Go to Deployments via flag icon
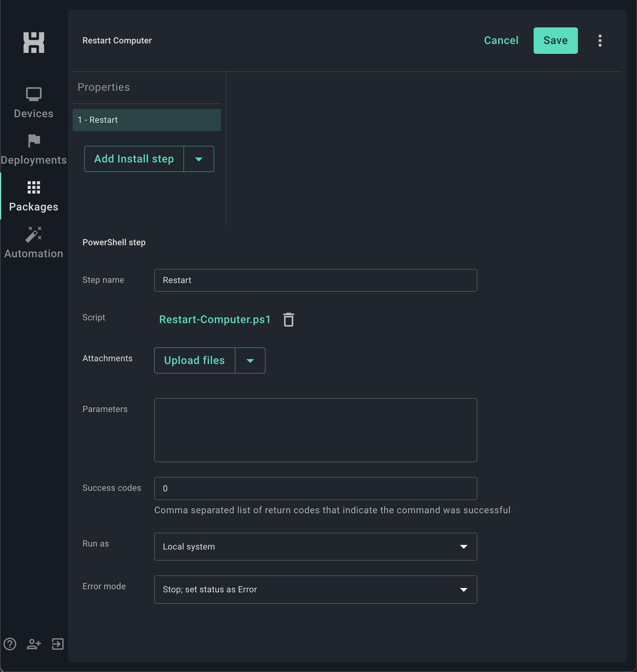Screen dimensions: 637x672 34,141
